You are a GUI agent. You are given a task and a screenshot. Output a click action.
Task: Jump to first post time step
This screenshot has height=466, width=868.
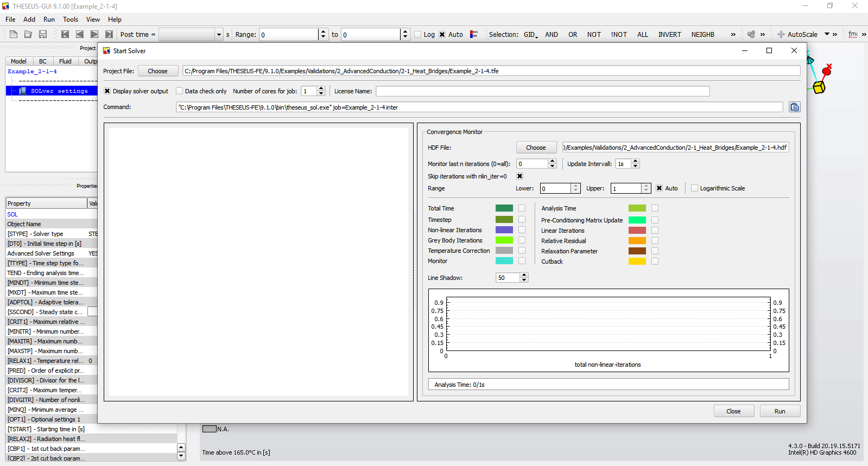click(65, 34)
